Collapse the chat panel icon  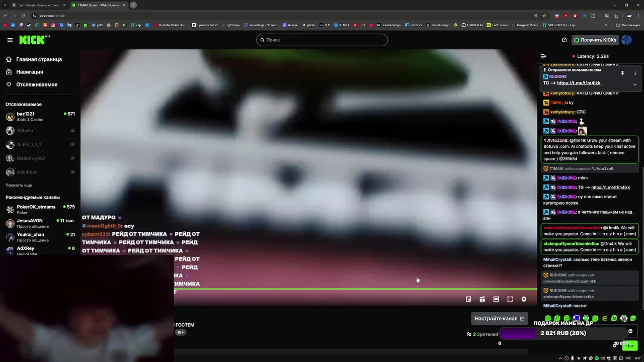point(543,56)
